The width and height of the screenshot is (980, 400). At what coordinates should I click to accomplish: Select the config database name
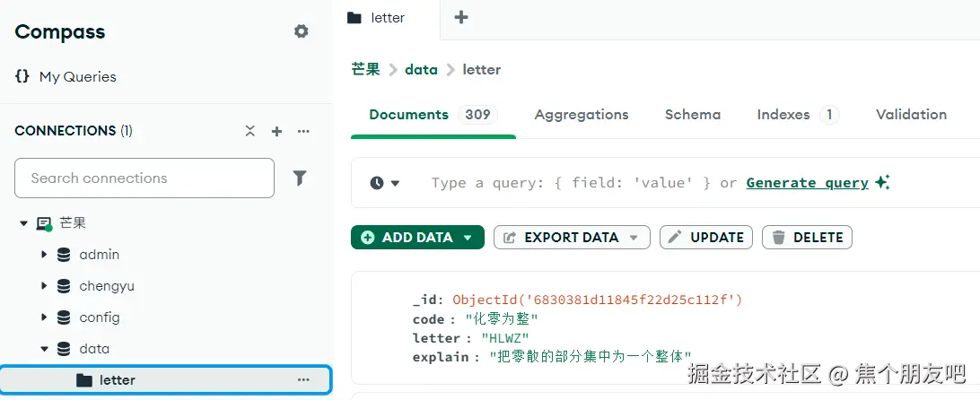[x=100, y=317]
